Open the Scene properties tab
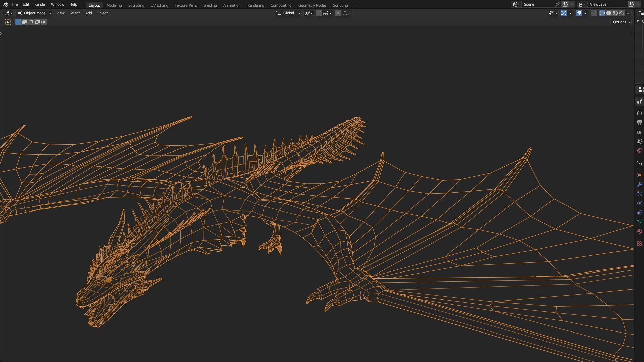The width and height of the screenshot is (644, 362). [639, 141]
